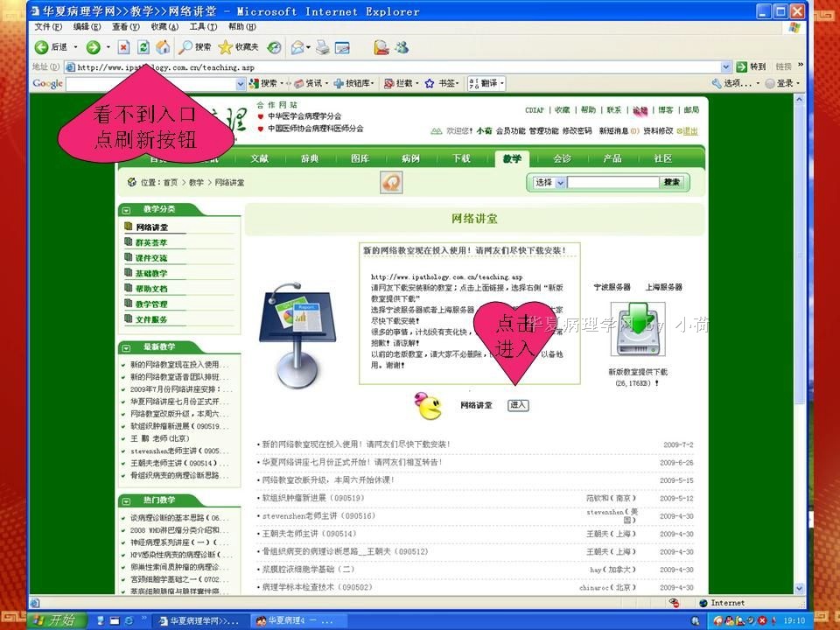Click the Google toolbar 搜索 button
840x630 pixels.
(263, 83)
